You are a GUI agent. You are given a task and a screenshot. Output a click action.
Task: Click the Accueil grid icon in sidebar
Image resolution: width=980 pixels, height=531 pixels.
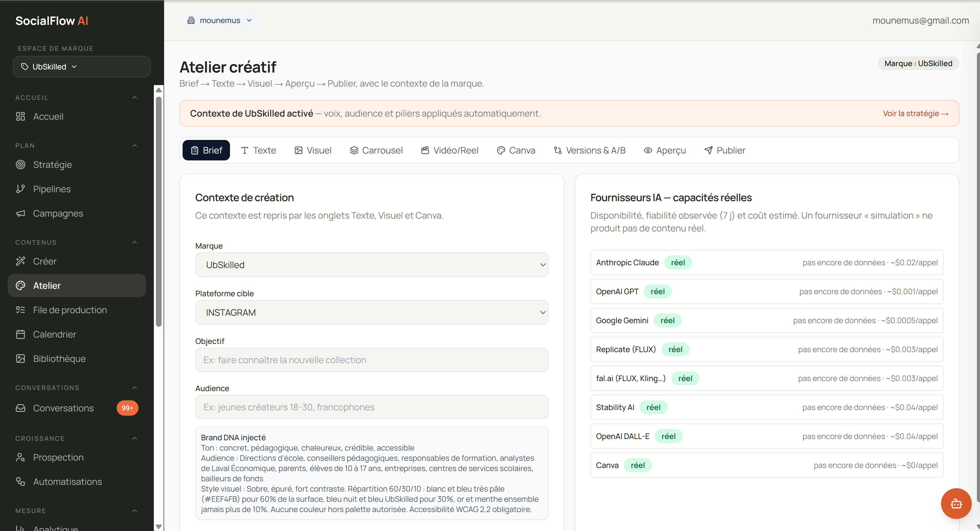pos(21,116)
